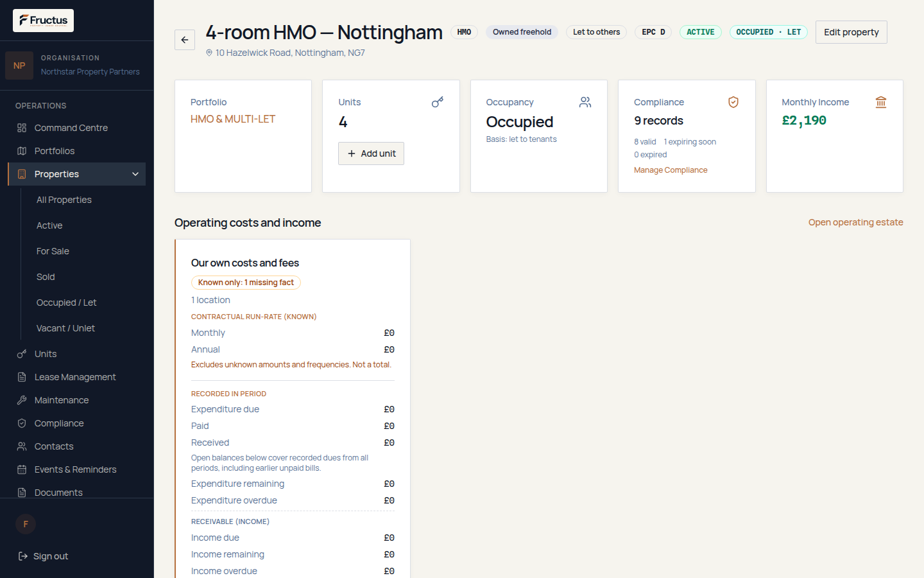Click the ACTIVE status badge

701,32
